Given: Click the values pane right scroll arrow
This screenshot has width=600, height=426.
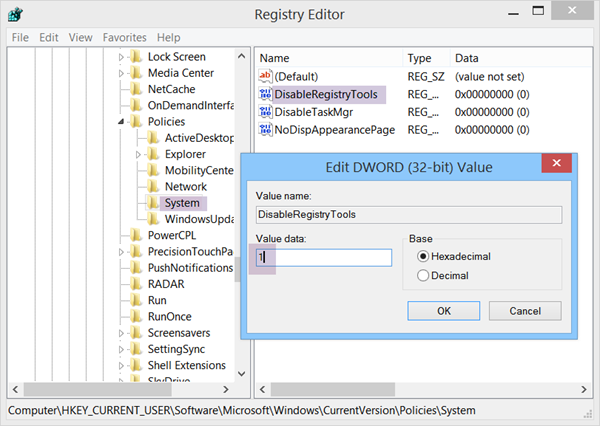Looking at the screenshot, I should (x=584, y=389).
